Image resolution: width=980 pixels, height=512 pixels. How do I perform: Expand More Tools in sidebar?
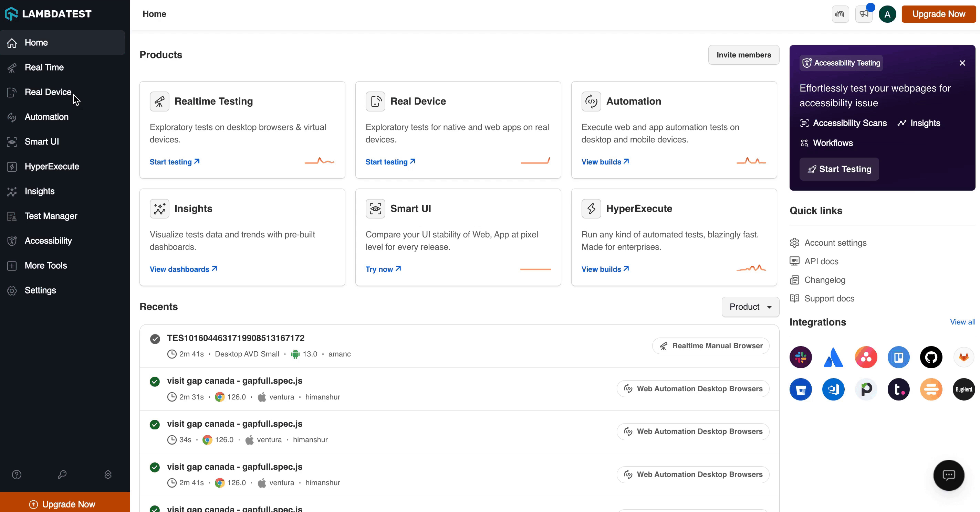click(x=46, y=265)
